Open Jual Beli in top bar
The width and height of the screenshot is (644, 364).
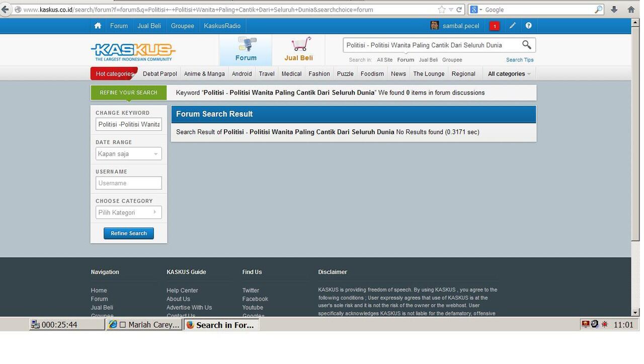pyautogui.click(x=149, y=26)
